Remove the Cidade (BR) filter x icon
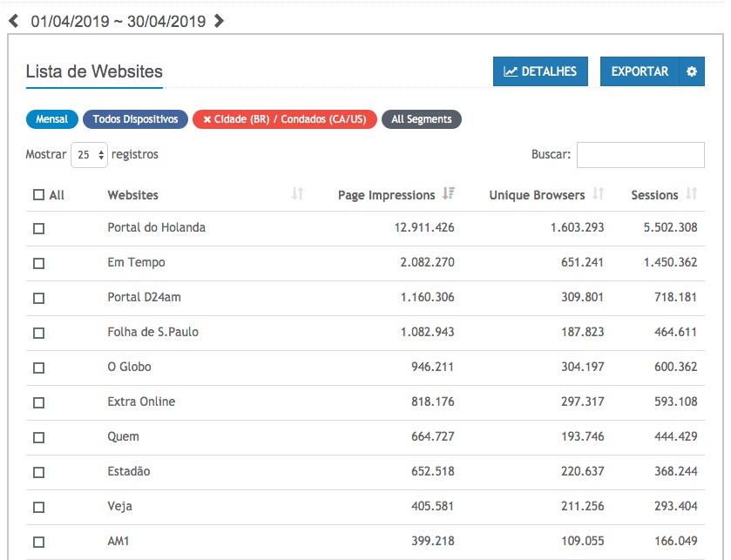Screen dimensions: 731x560 (x=206, y=119)
